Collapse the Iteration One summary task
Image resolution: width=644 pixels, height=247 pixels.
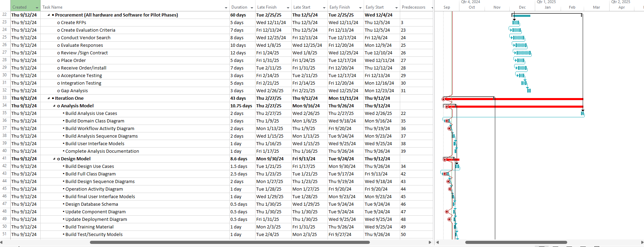(49, 98)
